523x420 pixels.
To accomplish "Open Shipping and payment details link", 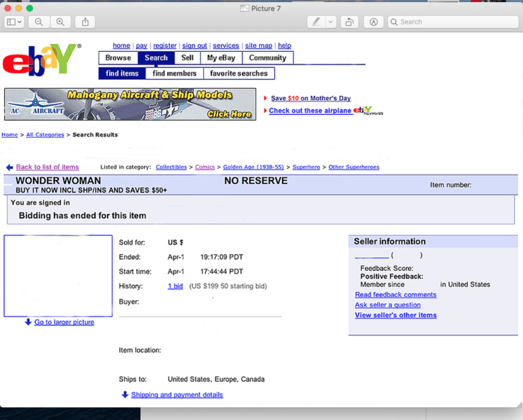I will coord(177,395).
